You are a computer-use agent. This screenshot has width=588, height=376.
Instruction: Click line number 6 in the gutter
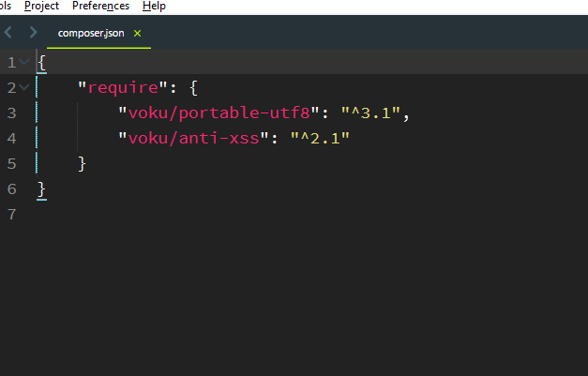tap(11, 188)
